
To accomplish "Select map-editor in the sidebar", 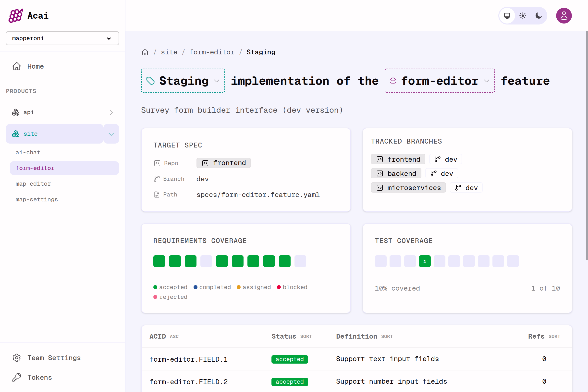I will pos(33,184).
